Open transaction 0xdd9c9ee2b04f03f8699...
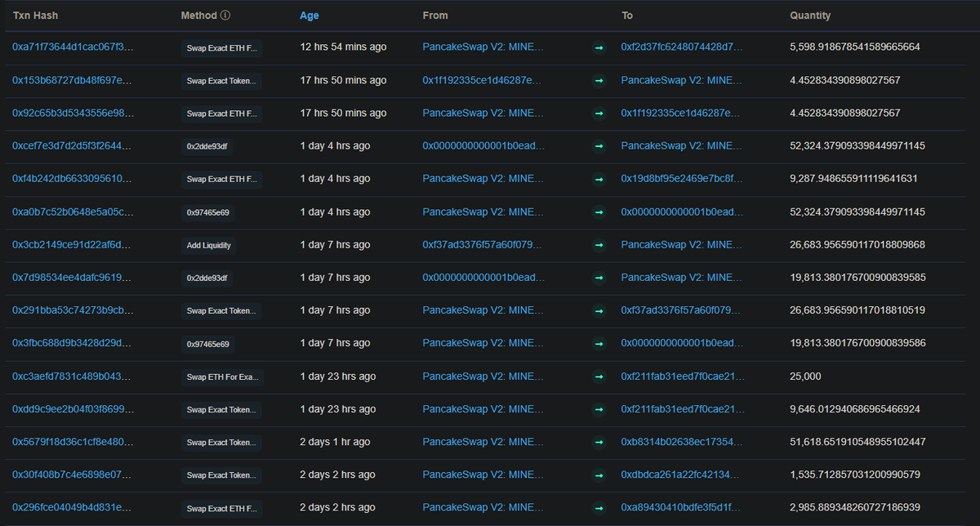The image size is (980, 526). coord(73,409)
